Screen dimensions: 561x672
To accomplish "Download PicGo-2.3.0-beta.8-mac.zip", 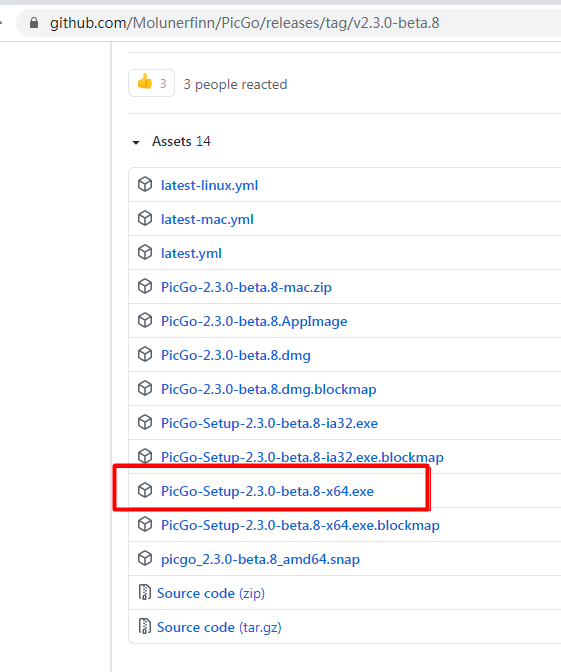I will tap(246, 287).
